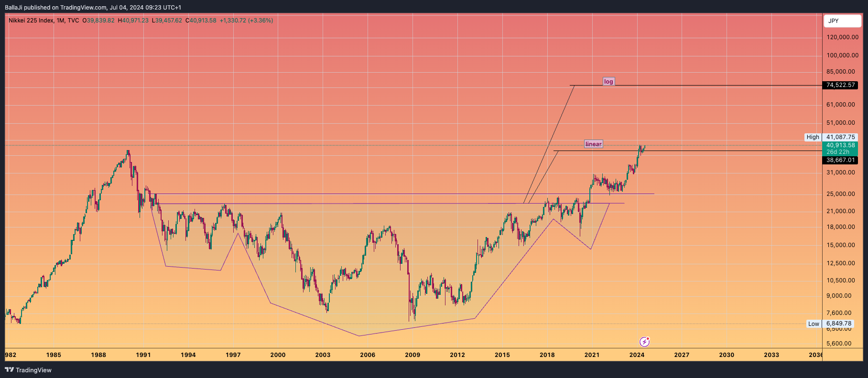Screen dimensions: 868x378
Task: Click the 'linear' target label
Action: point(594,144)
